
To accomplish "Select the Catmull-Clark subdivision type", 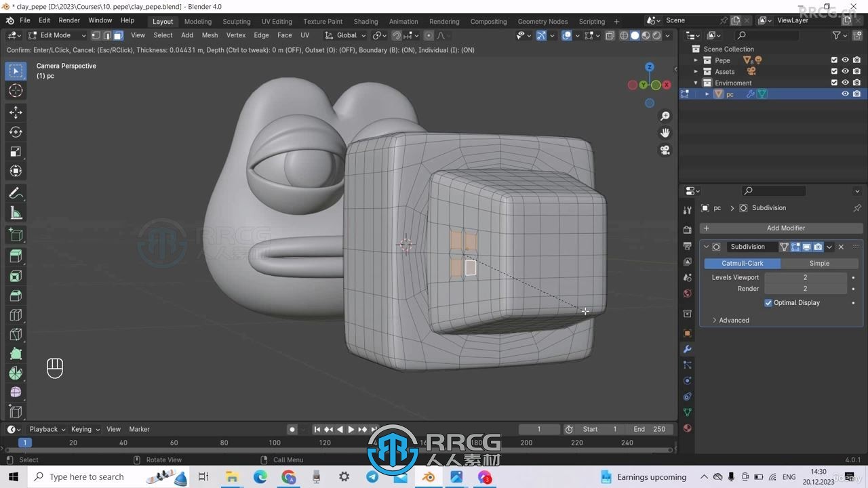I will coord(743,263).
